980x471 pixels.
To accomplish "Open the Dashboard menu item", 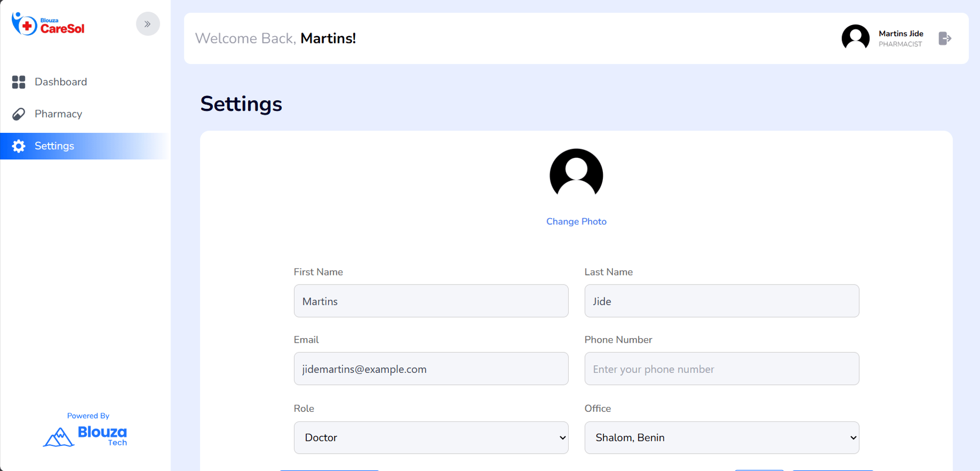I will tap(61, 82).
